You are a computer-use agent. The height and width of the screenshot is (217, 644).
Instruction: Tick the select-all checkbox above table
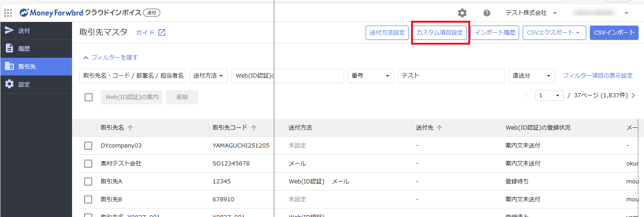[x=89, y=97]
